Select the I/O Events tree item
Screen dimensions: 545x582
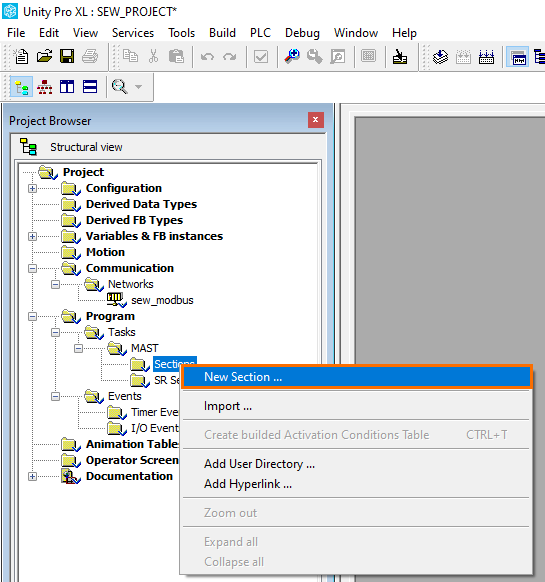point(155,428)
